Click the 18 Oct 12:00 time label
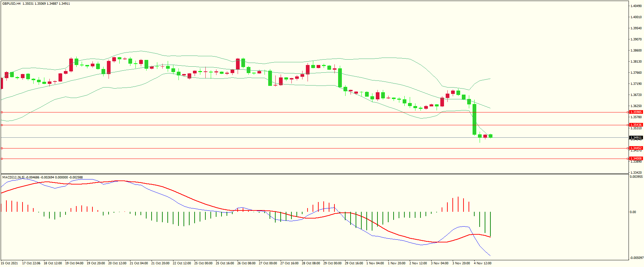Viewport: 644px width, 267px height. coord(53,263)
